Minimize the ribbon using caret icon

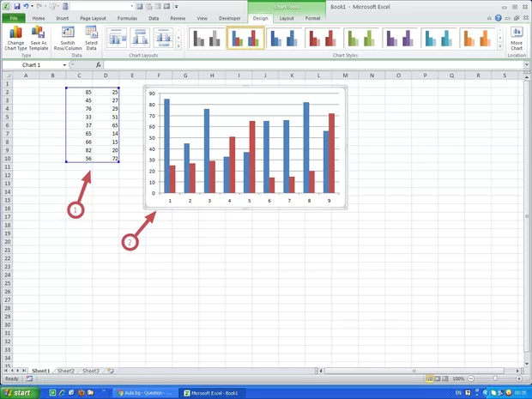pos(489,18)
